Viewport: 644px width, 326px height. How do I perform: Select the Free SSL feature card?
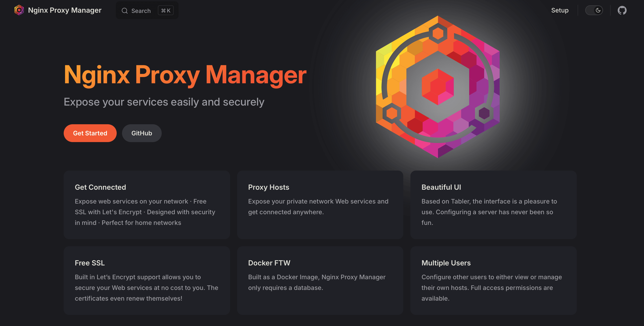(x=147, y=280)
